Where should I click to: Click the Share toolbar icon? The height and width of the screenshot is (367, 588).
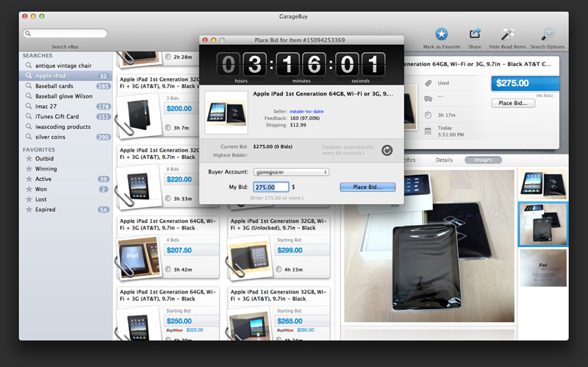(475, 34)
